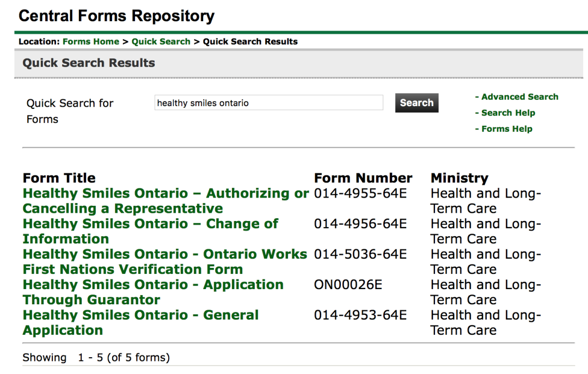588x374 pixels.
Task: Open Healthy Smiles Change of Information form
Action: pos(150,231)
